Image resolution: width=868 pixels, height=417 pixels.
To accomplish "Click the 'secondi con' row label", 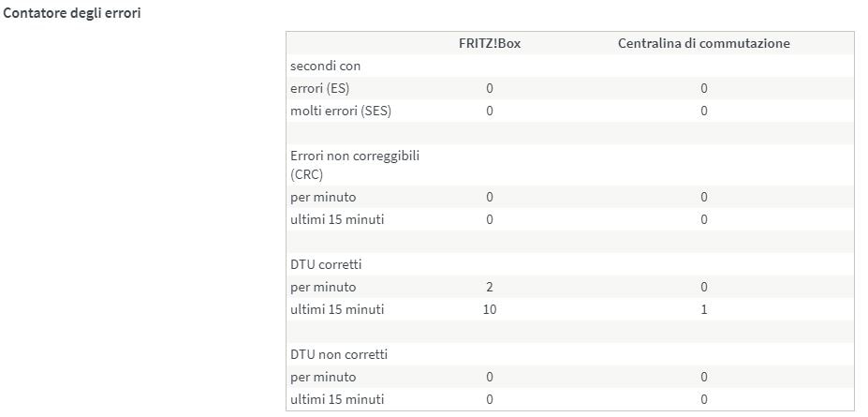I will click(x=325, y=66).
